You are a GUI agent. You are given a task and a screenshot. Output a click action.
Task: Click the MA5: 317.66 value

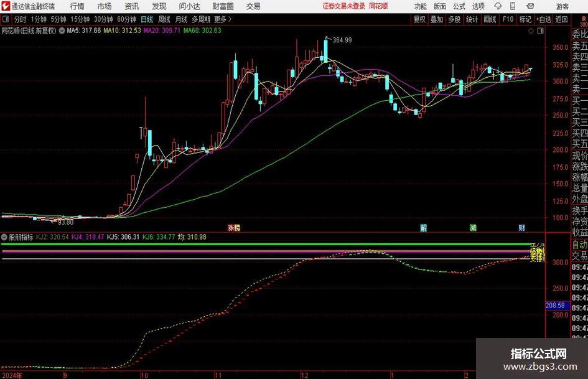click(83, 30)
